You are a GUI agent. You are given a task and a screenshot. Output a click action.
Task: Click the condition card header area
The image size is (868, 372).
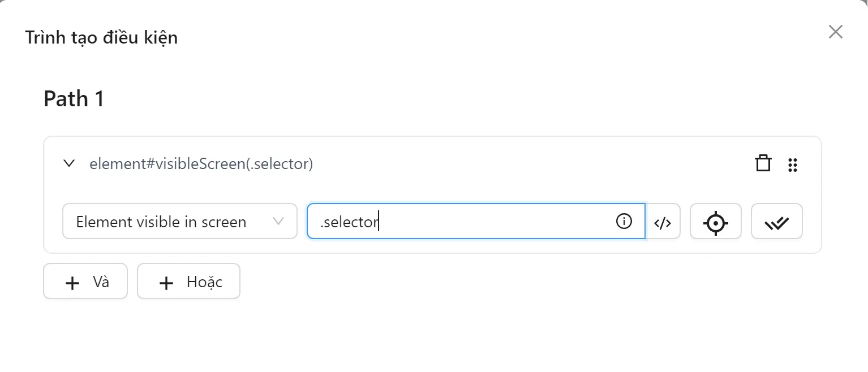509,164
